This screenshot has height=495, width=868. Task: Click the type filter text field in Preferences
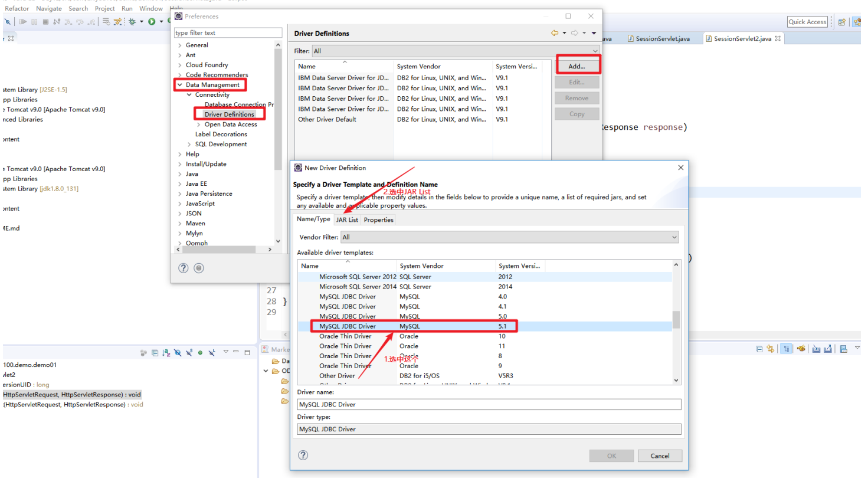(228, 33)
